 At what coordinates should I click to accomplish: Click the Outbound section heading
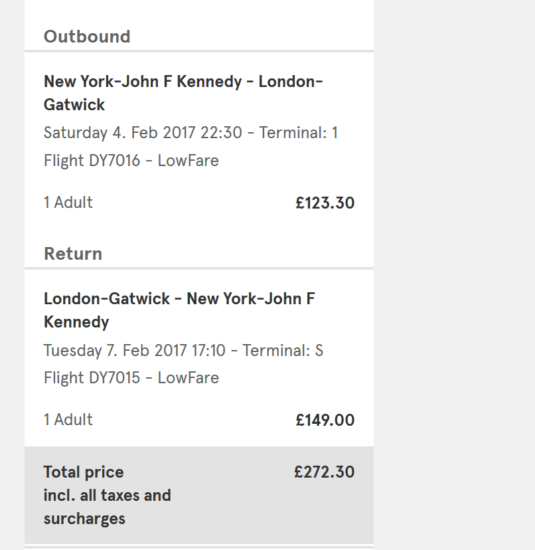click(87, 36)
